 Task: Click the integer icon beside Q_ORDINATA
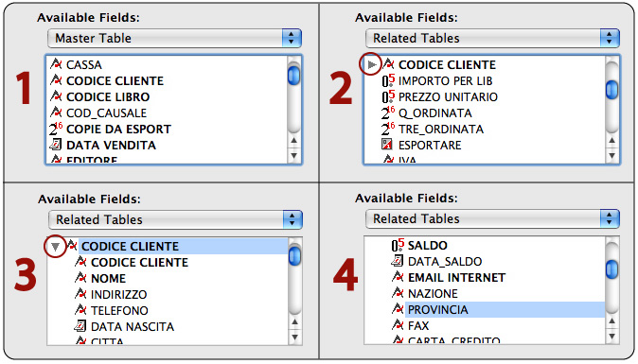pyautogui.click(x=388, y=113)
